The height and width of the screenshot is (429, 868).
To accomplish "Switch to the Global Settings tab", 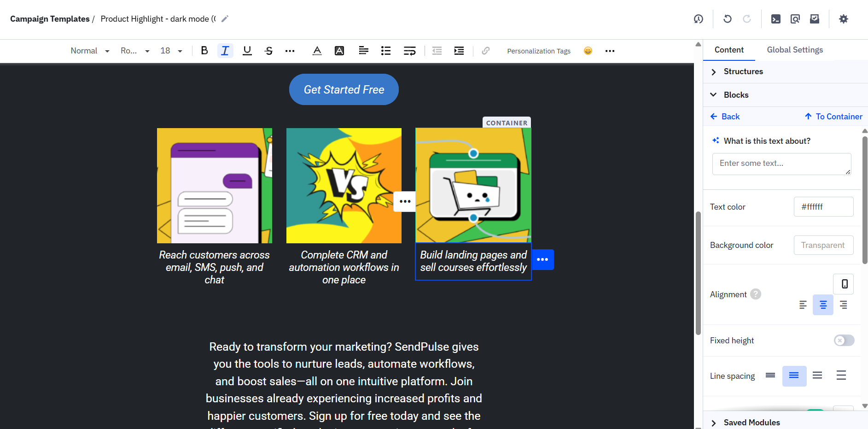I will pos(795,50).
